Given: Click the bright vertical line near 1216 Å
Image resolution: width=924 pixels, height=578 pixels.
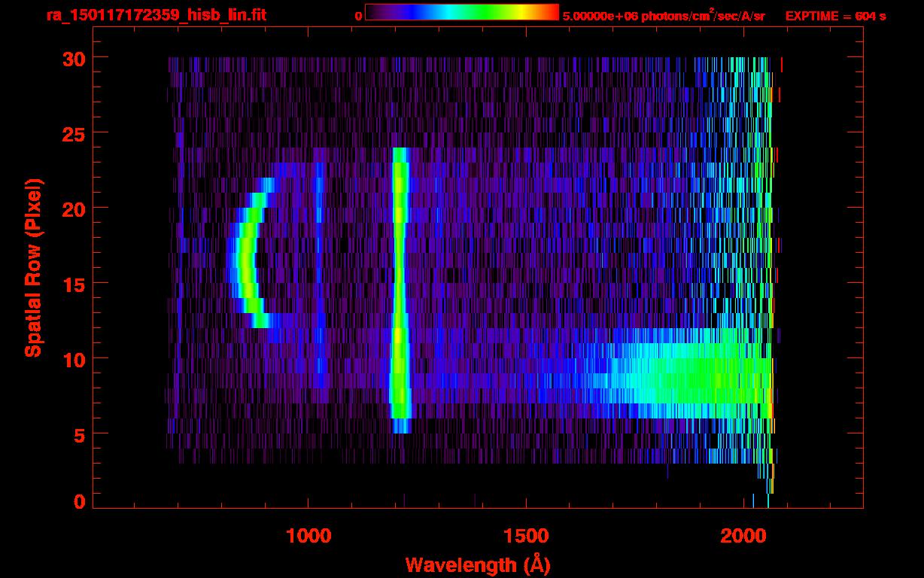Looking at the screenshot, I should pos(400,291).
